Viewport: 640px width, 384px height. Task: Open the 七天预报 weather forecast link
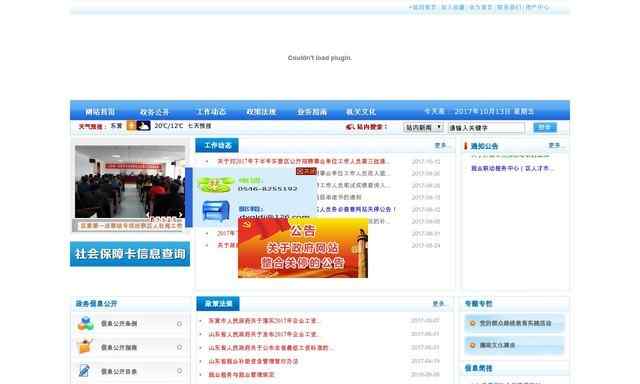[x=199, y=126]
